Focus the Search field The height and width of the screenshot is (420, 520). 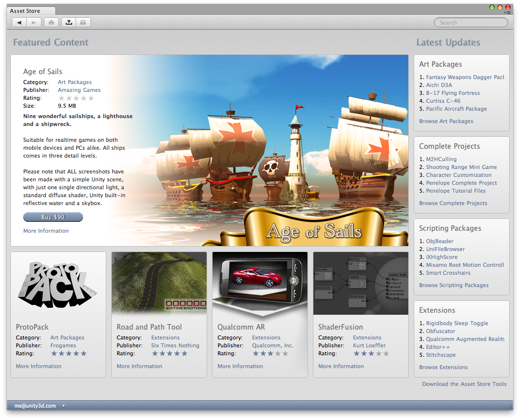471,23
